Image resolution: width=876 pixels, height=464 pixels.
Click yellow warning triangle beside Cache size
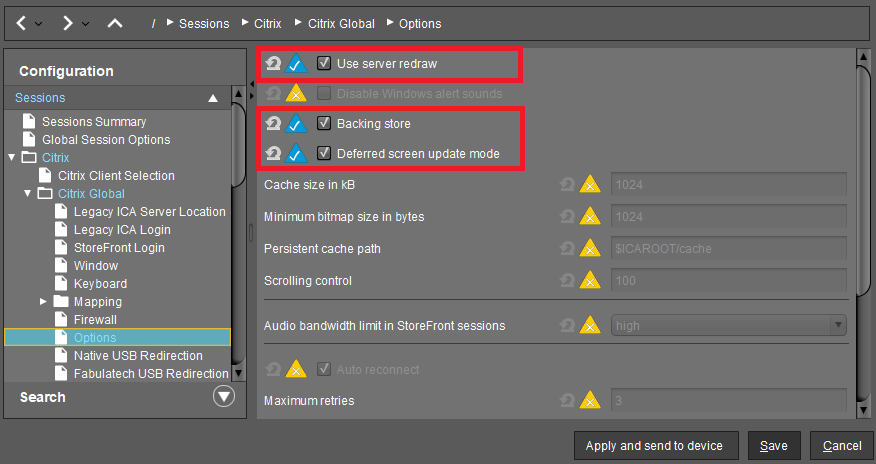coord(590,185)
